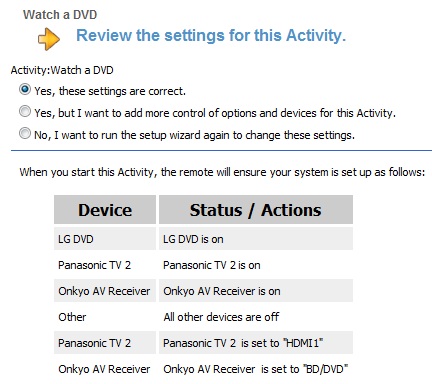Click the Status / Actions column header
Image resolution: width=432 pixels, height=384 pixels.
pyautogui.click(x=256, y=210)
